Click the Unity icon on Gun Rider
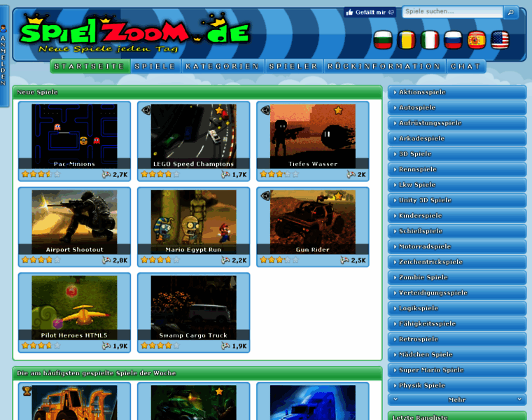This screenshot has width=532, height=420. click(x=266, y=196)
